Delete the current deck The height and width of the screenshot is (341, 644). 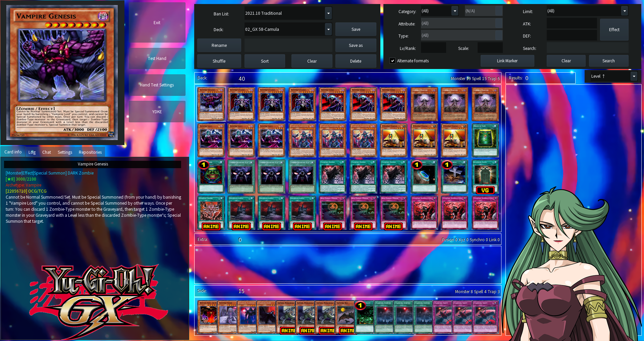(x=356, y=61)
